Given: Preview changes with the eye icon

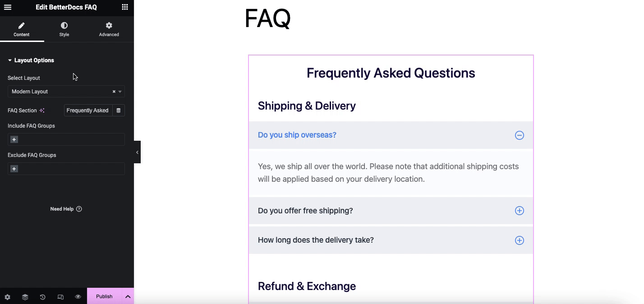Looking at the screenshot, I should (78, 296).
